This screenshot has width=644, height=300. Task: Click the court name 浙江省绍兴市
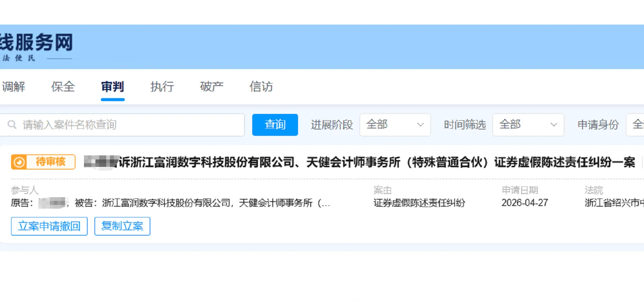click(614, 203)
